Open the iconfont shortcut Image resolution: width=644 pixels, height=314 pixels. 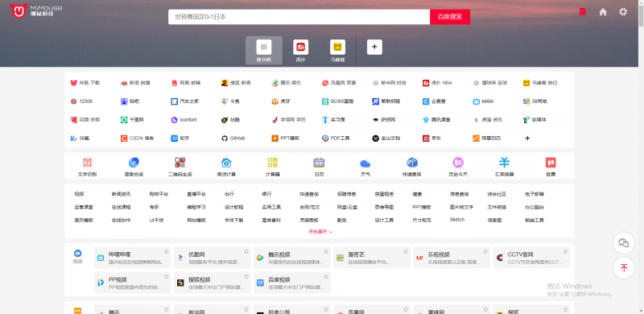point(184,120)
